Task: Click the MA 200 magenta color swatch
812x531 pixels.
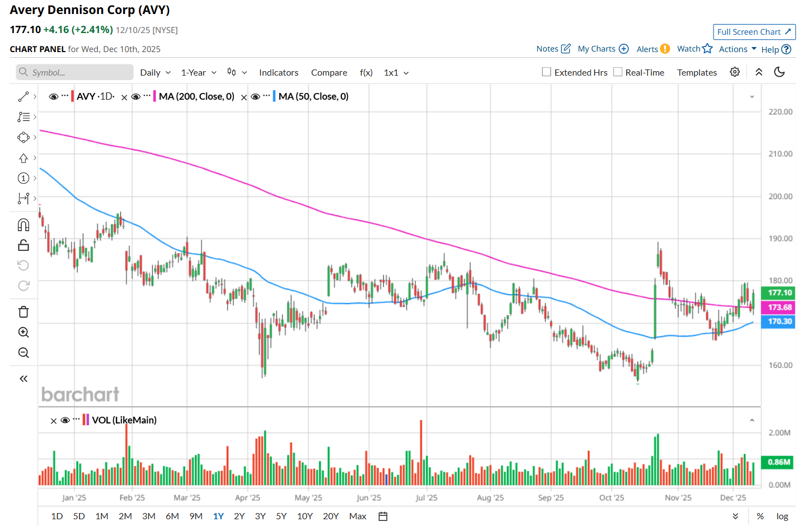Action: 154,96
